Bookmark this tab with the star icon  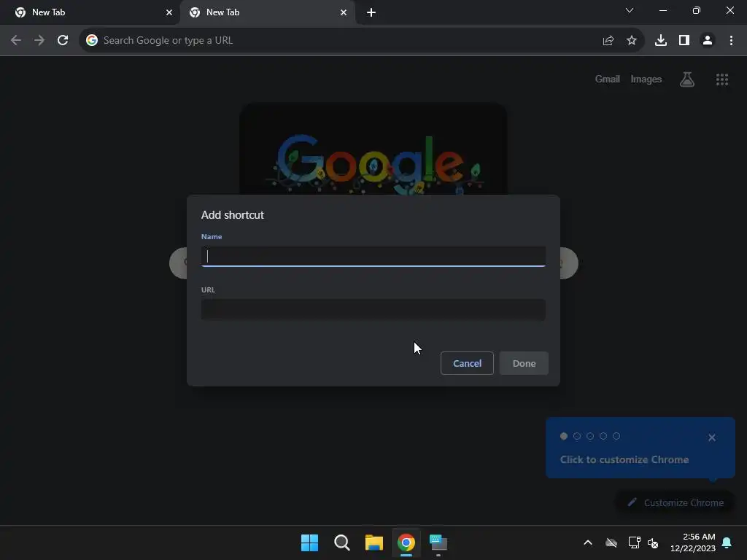632,41
